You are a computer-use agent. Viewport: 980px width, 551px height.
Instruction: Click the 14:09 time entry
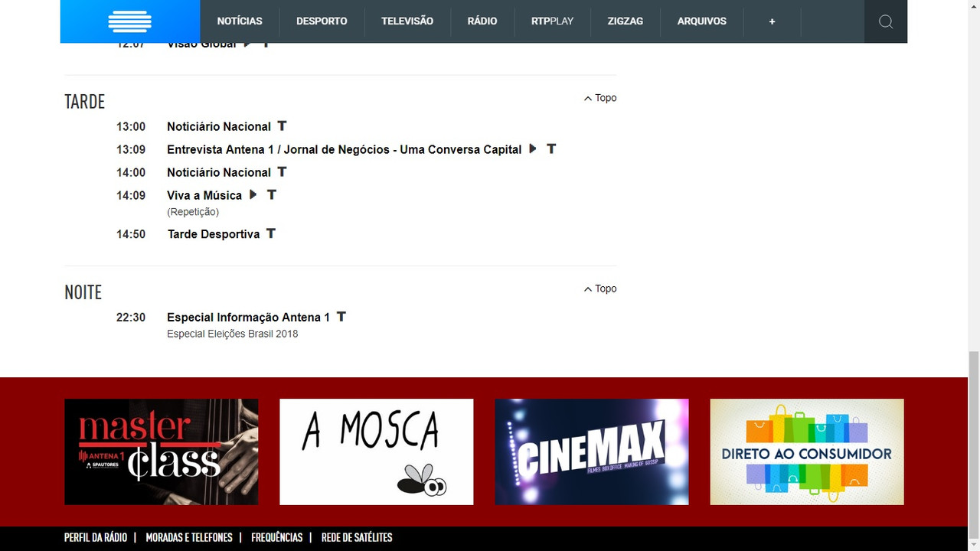pos(131,195)
